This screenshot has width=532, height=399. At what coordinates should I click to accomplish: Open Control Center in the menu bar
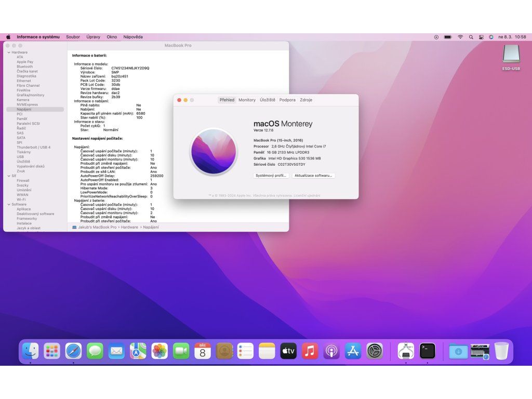pyautogui.click(x=481, y=37)
